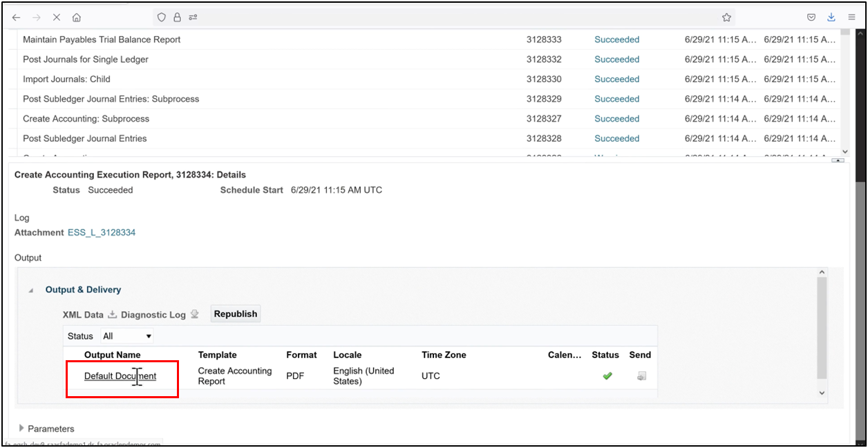Open attachment ESS_L_3128334
The image size is (868, 448).
[101, 232]
